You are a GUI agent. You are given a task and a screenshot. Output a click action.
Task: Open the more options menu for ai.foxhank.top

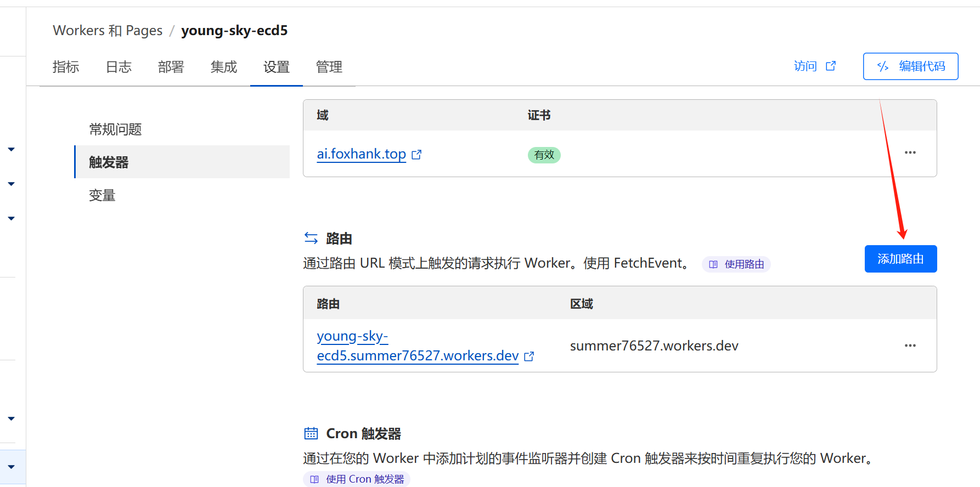coord(910,152)
